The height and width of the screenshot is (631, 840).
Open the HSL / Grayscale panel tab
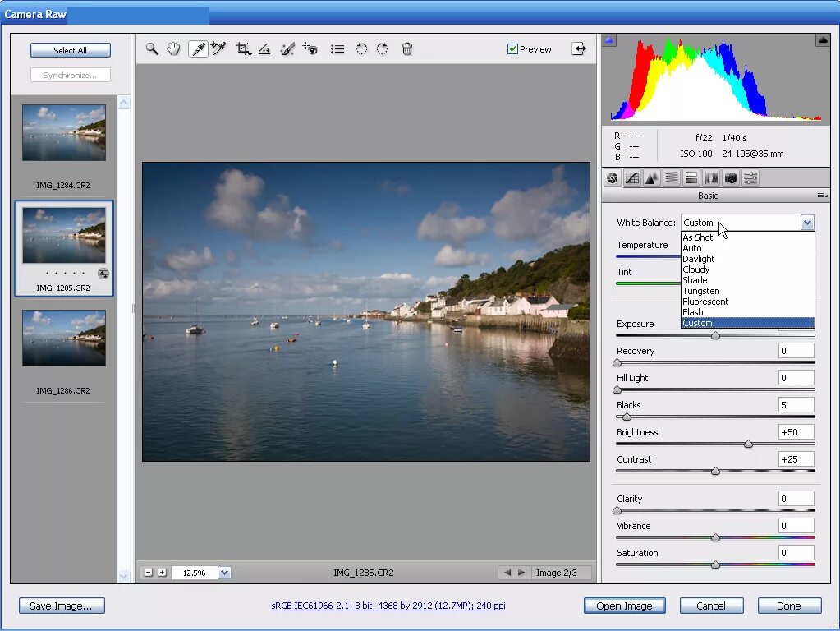672,178
